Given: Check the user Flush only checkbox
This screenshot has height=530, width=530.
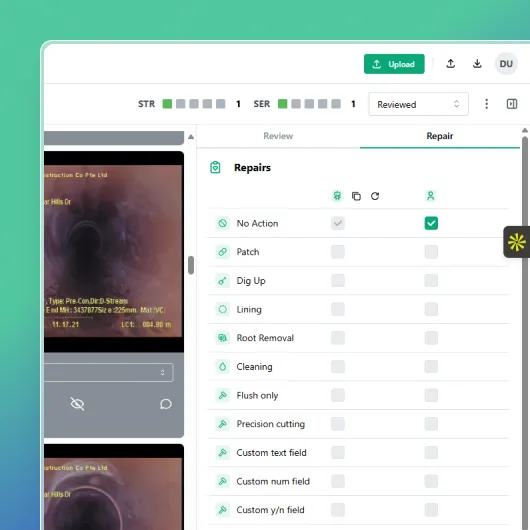Looking at the screenshot, I should [431, 395].
